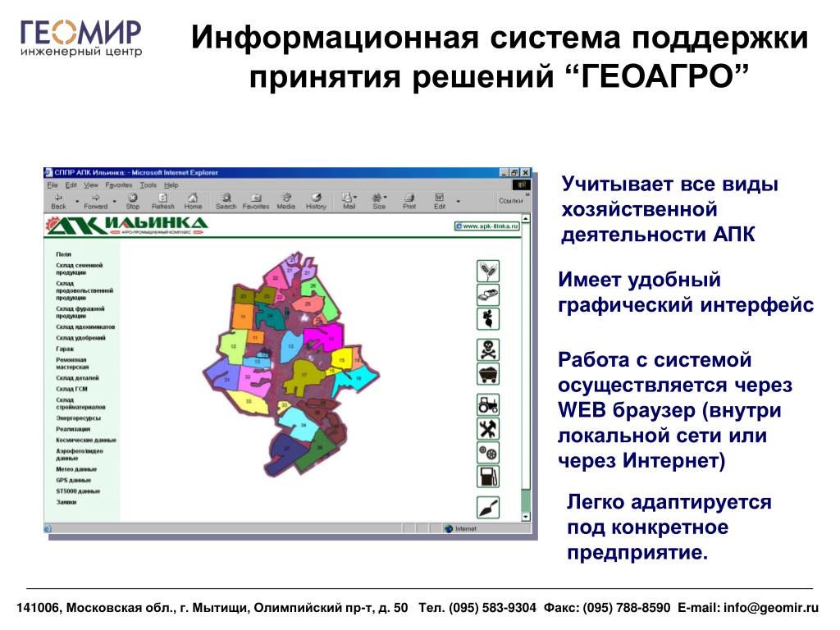Open the Favorites menu in the menu bar
This screenshot has height=630, width=840.
click(118, 185)
